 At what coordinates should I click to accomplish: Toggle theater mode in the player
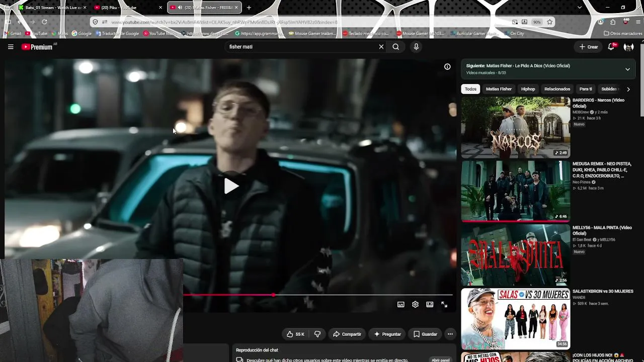point(430,304)
